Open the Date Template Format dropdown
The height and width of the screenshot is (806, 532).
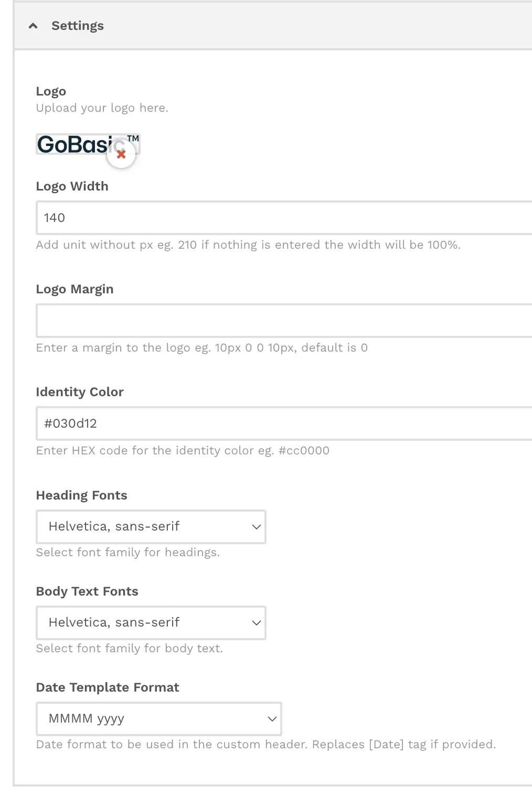[159, 719]
